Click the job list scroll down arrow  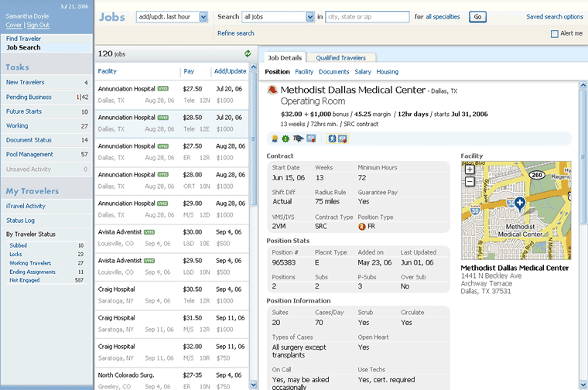[254, 385]
